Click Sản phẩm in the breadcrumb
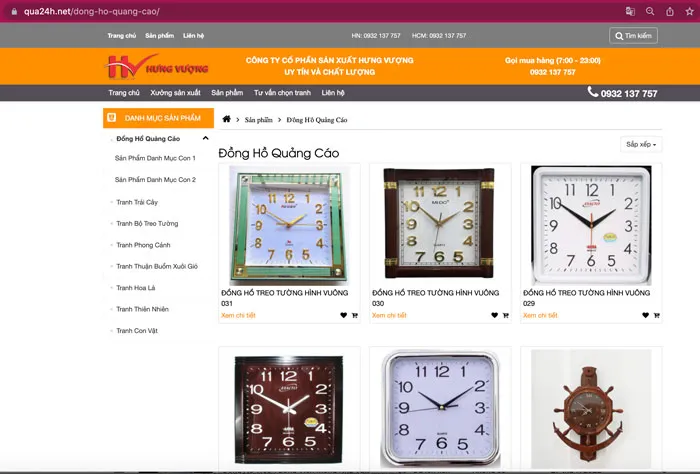The width and height of the screenshot is (700, 474). pyautogui.click(x=258, y=120)
